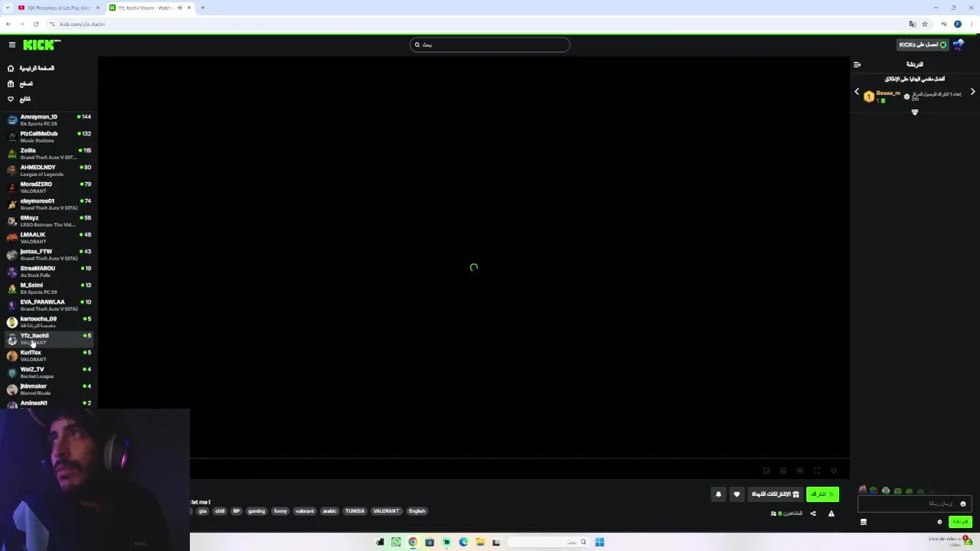Viewport: 980px width, 551px height.
Task: Open KuriTox channel in sidebar
Action: 49,356
